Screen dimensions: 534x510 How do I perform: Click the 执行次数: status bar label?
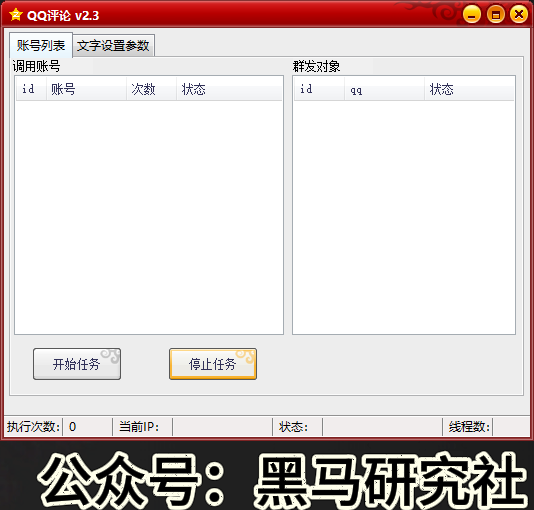pyautogui.click(x=33, y=427)
